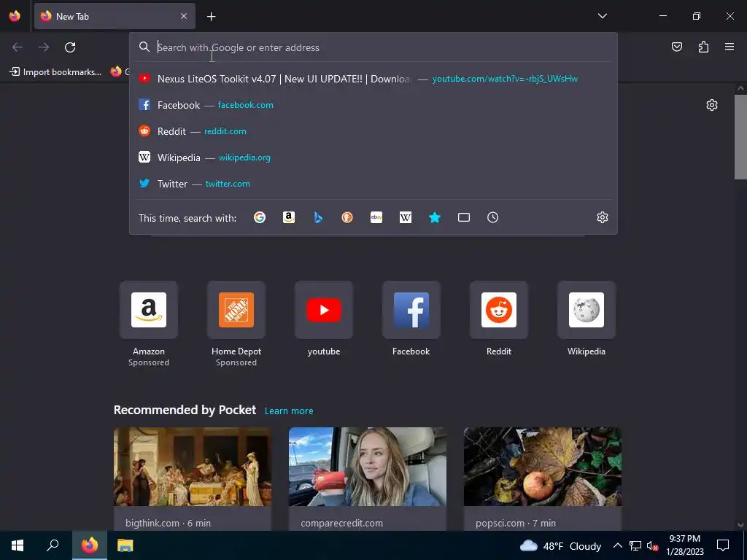The width and height of the screenshot is (747, 560).
Task: Expand the List all tabs arrow
Action: [x=602, y=16]
